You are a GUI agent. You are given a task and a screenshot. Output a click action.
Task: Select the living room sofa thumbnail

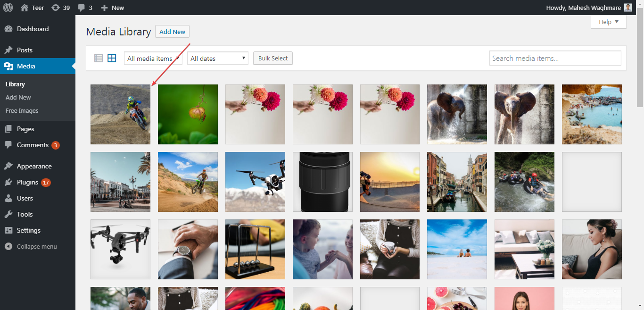point(524,249)
